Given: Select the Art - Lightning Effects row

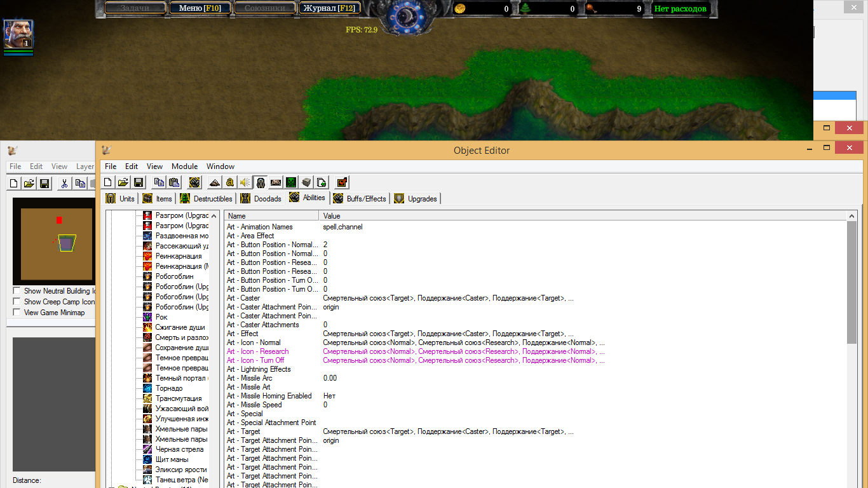Looking at the screenshot, I should coord(536,369).
